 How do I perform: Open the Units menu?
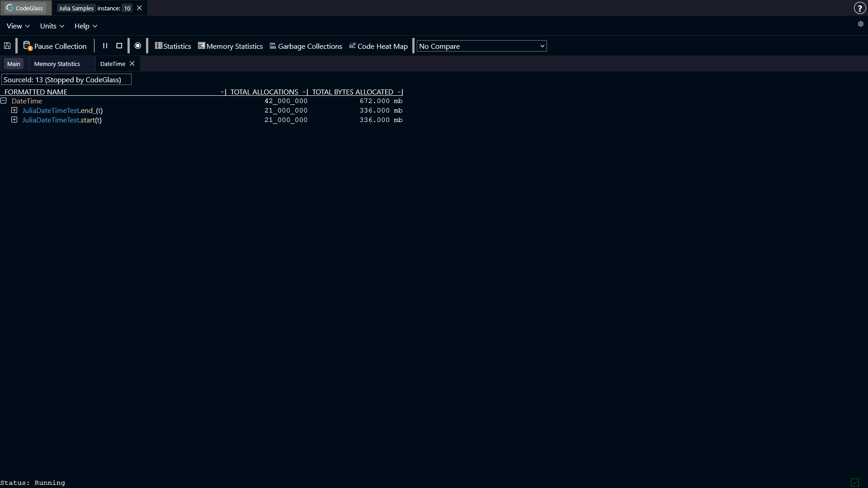[52, 26]
